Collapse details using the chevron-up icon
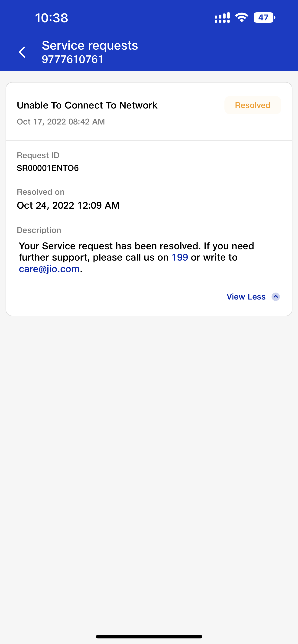Viewport: 298px width, 644px height. tap(275, 297)
